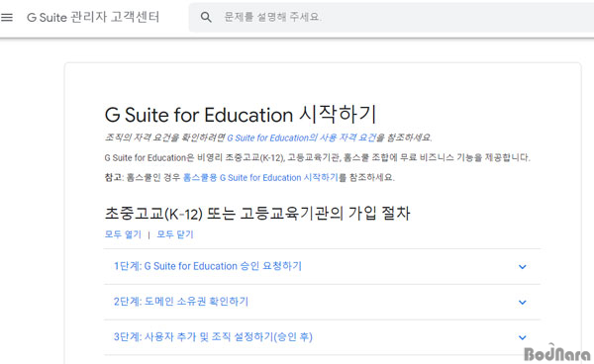594x364 pixels.
Task: Click 모두 닫기 to collapse all
Action: coord(175,234)
